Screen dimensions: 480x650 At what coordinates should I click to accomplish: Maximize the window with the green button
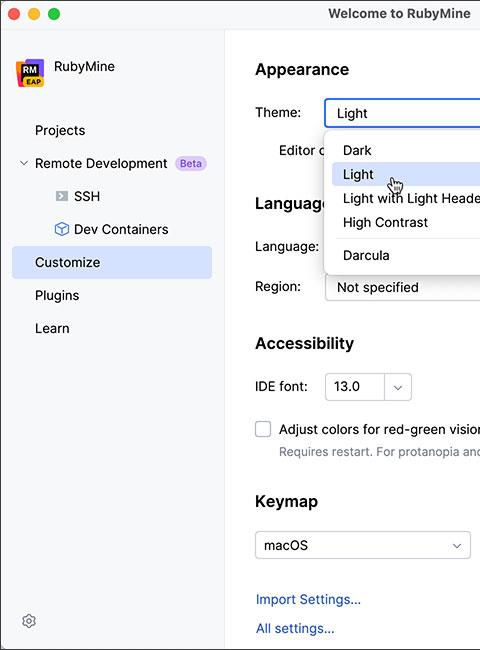pyautogui.click(x=54, y=14)
